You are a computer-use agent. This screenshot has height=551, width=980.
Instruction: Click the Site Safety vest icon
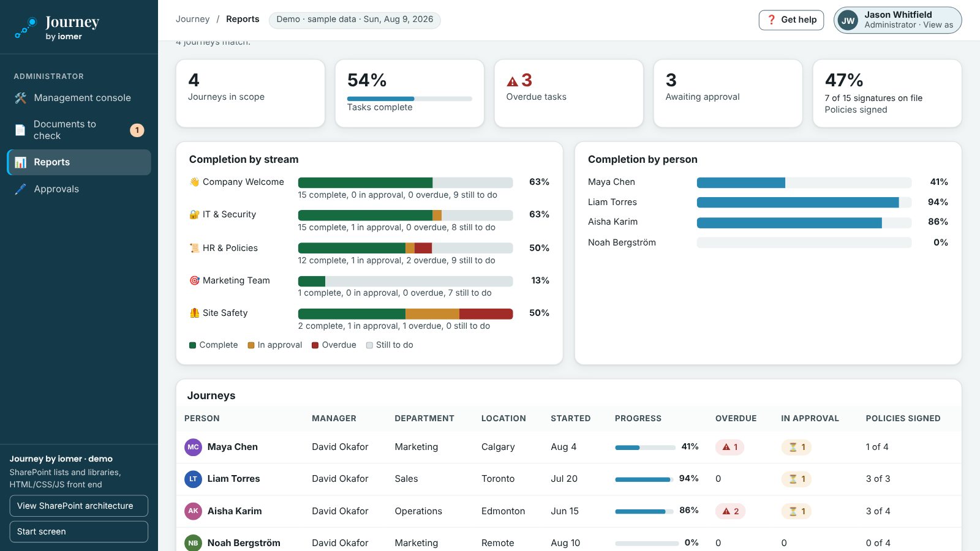pos(194,313)
